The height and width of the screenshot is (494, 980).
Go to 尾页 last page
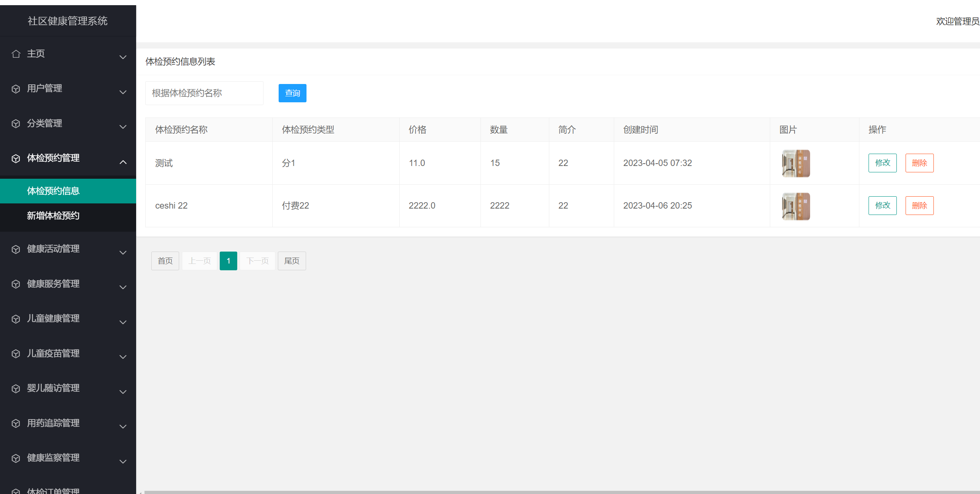coord(292,261)
